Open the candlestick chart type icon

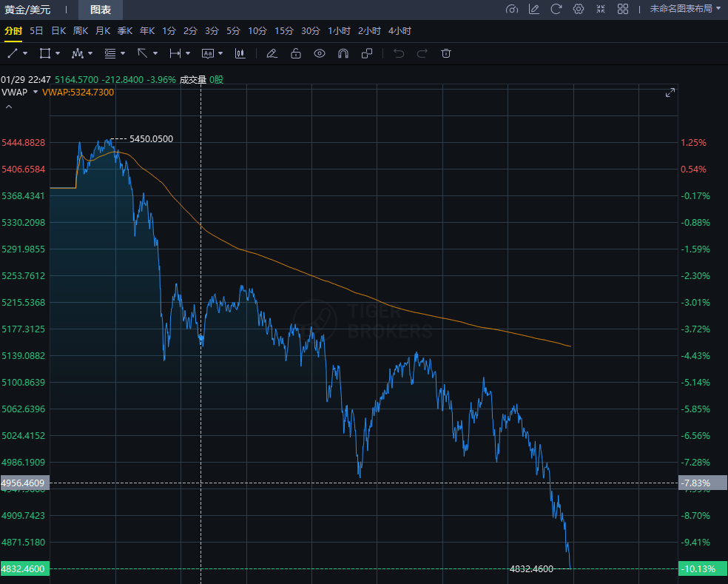point(240,53)
